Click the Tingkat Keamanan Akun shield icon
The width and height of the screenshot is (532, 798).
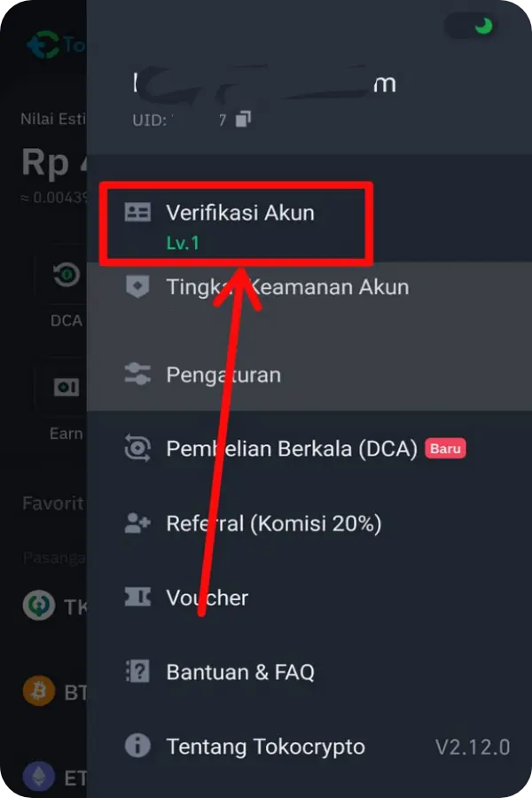point(137,286)
